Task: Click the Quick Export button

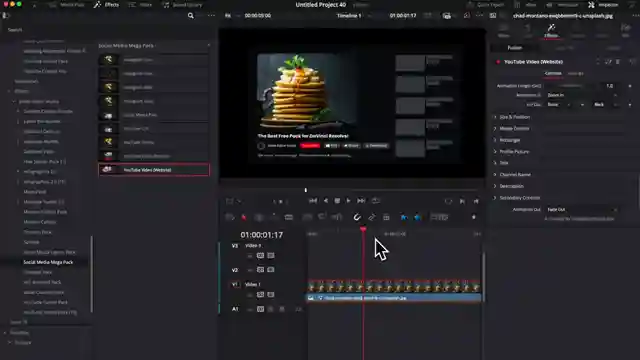Action: (486, 5)
